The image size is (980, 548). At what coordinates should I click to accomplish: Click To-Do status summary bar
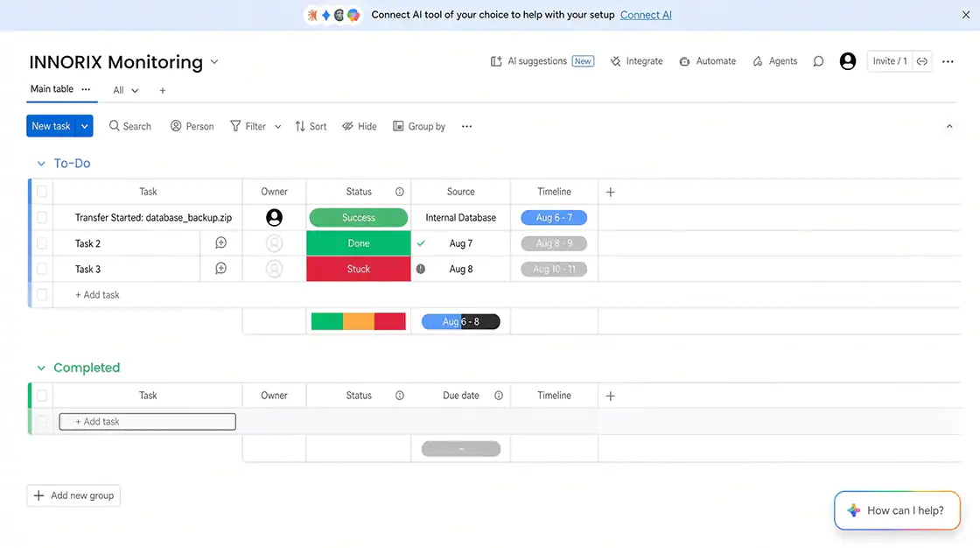tap(359, 321)
